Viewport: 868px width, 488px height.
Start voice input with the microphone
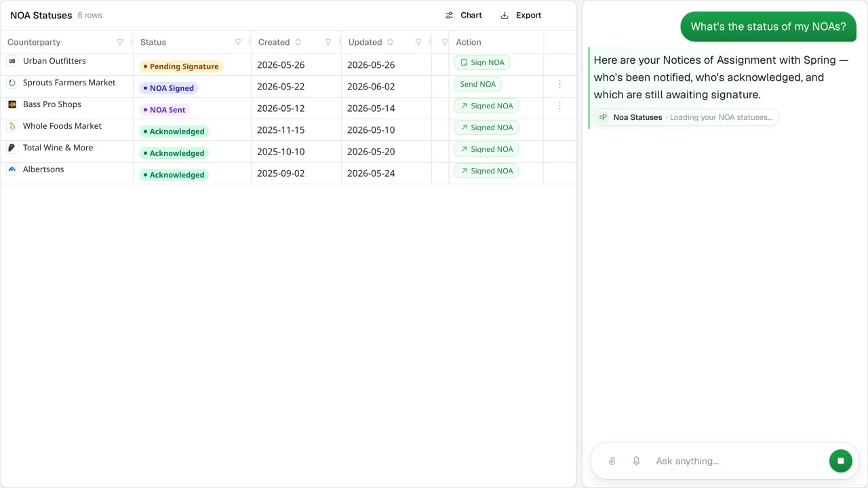(636, 461)
